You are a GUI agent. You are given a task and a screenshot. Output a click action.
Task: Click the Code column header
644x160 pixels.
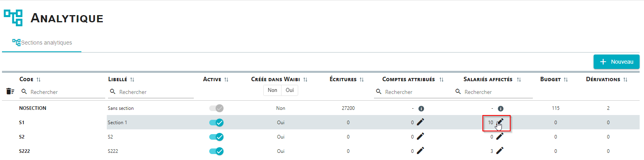27,80
